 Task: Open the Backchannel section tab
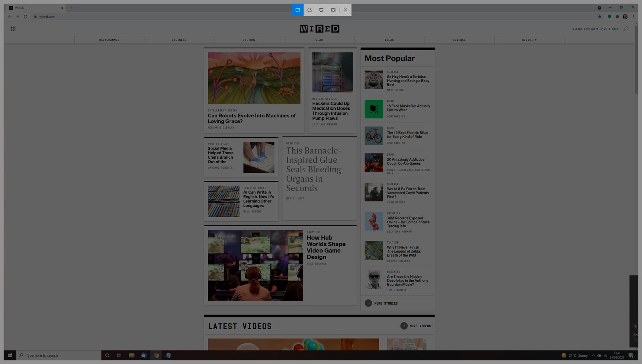109,40
